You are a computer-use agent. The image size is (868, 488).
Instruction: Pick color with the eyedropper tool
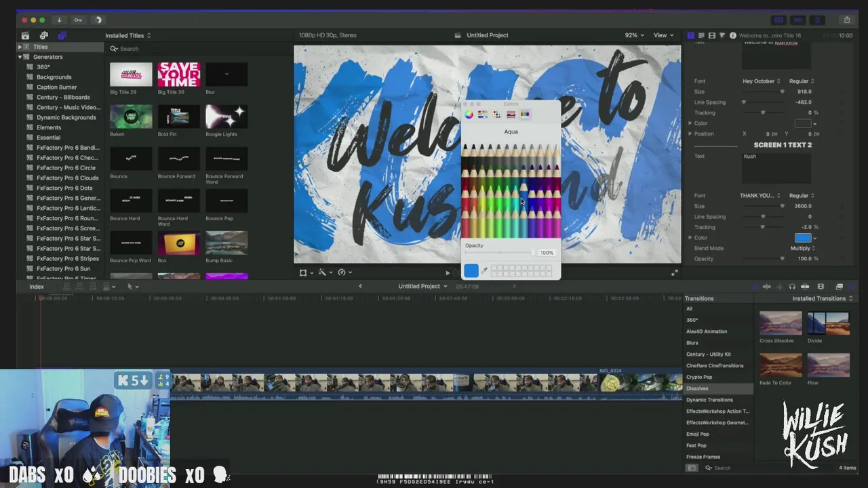(484, 270)
